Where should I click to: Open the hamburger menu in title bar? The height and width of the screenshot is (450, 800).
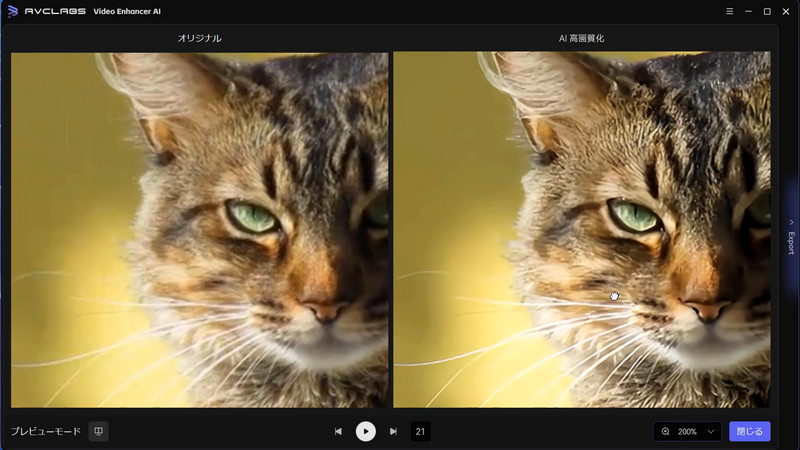[730, 11]
